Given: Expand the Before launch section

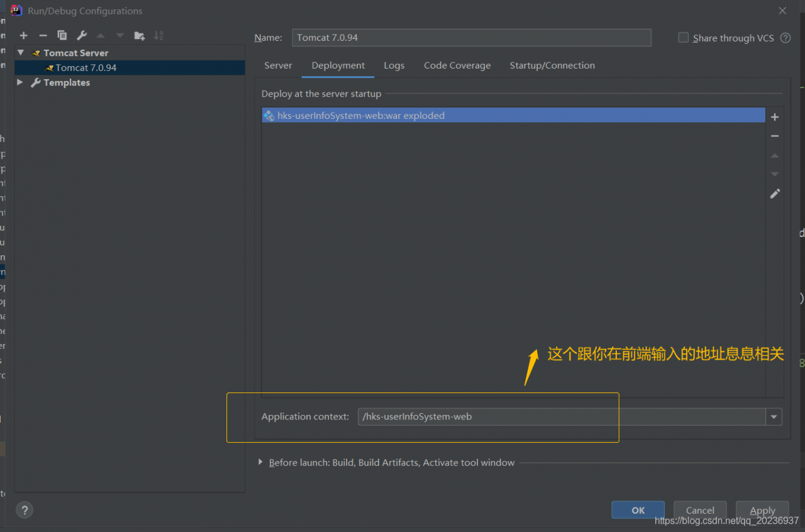Looking at the screenshot, I should [260, 462].
